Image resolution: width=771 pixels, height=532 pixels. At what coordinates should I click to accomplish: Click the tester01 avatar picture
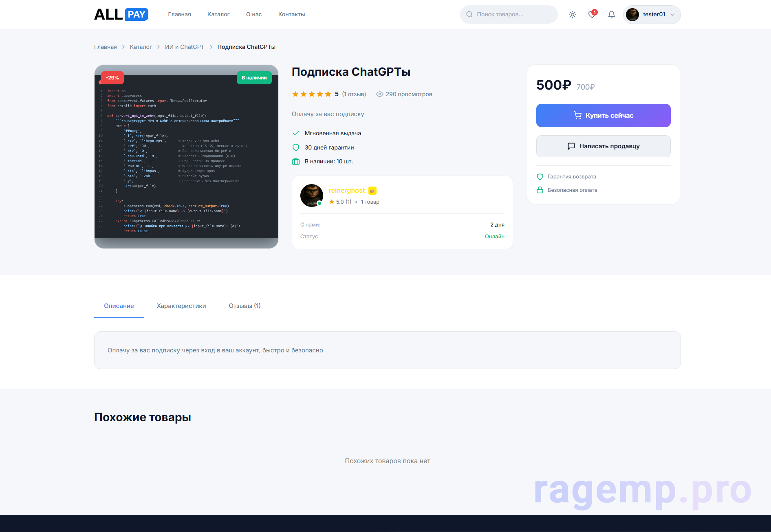(x=632, y=15)
